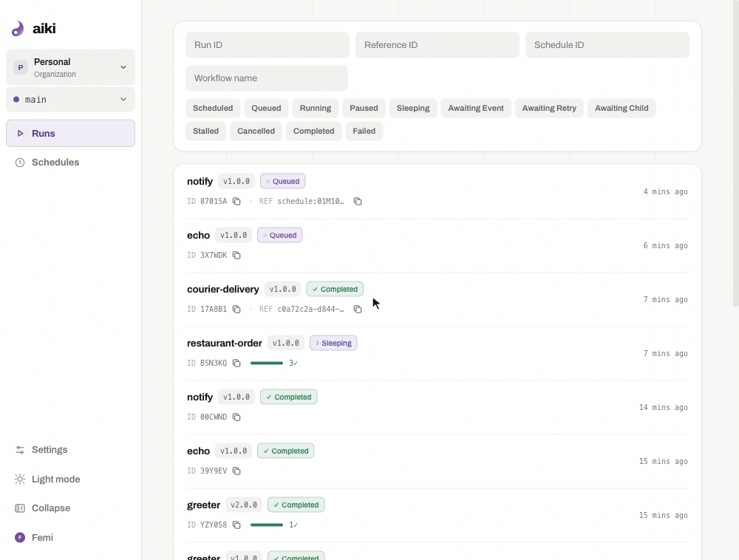The width and height of the screenshot is (739, 560).
Task: Focus the Workflow name input field
Action: click(x=267, y=78)
